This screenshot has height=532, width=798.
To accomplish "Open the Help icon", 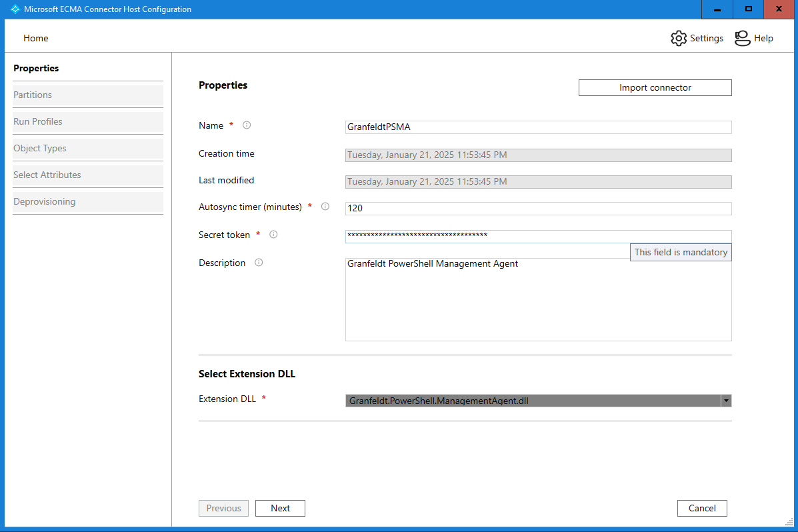I will click(x=742, y=39).
